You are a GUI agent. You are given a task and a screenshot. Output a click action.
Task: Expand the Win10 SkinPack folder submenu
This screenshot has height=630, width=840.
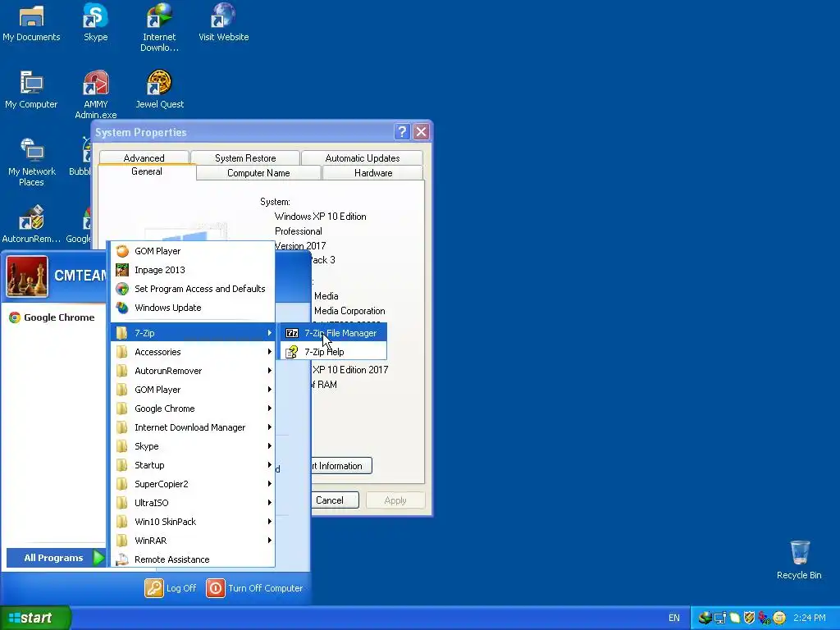point(193,521)
